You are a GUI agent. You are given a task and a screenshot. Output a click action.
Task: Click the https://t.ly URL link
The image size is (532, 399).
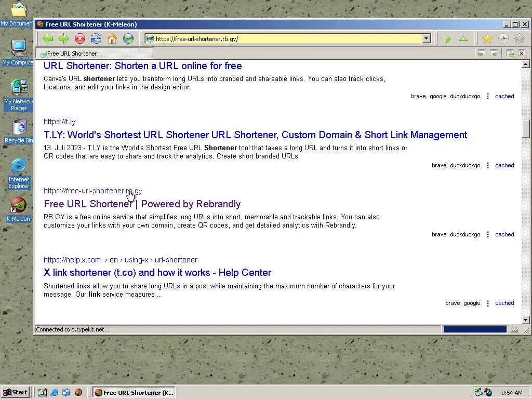[59, 122]
